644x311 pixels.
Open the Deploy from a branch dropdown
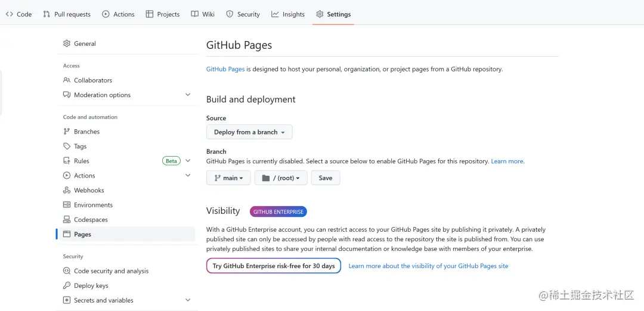249,132
